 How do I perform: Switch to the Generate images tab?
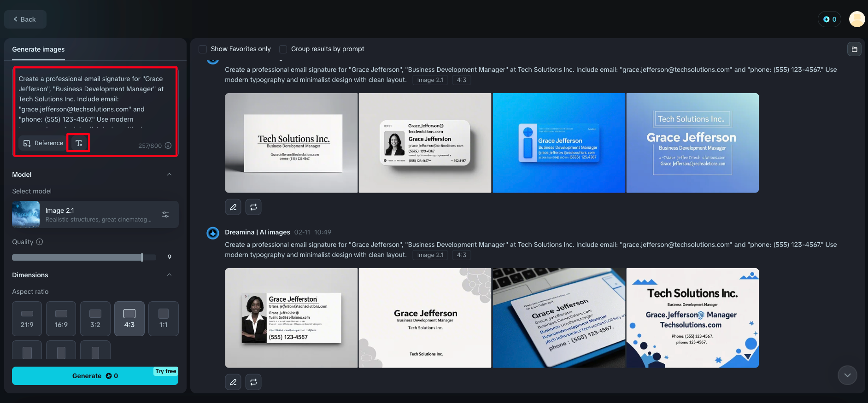point(38,49)
